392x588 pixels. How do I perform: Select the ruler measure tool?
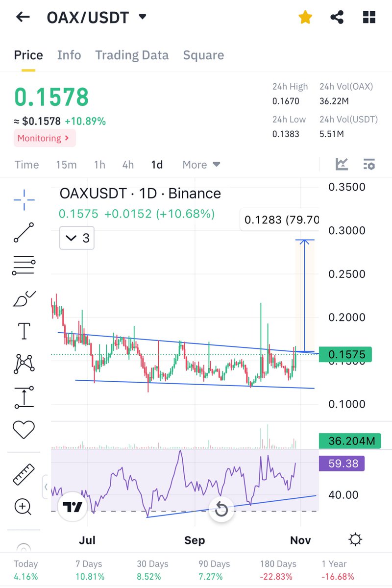(x=23, y=474)
